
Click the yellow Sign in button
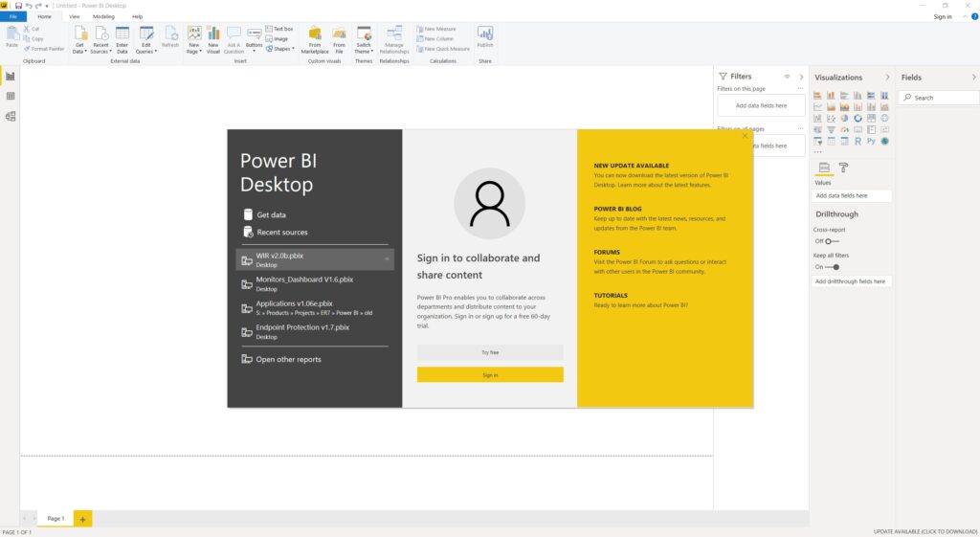click(490, 375)
